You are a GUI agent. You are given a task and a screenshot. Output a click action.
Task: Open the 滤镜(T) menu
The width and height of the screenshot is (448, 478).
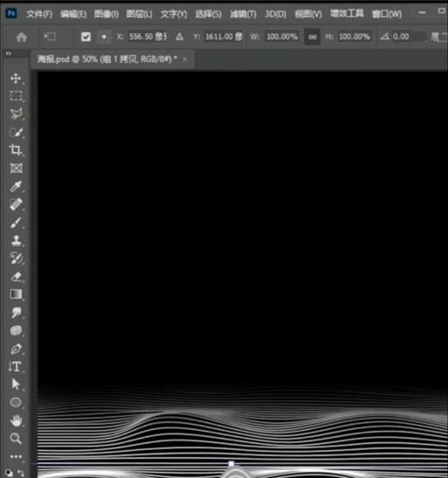coord(243,14)
